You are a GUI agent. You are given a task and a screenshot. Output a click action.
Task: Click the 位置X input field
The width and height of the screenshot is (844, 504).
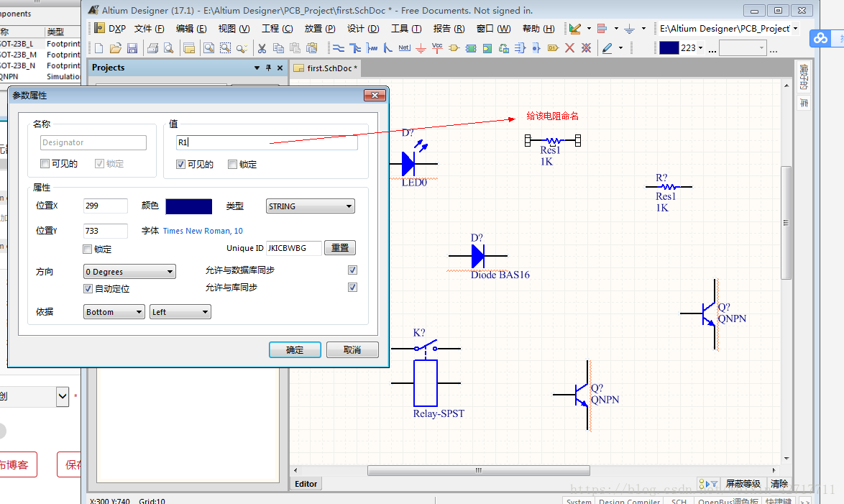click(x=106, y=206)
